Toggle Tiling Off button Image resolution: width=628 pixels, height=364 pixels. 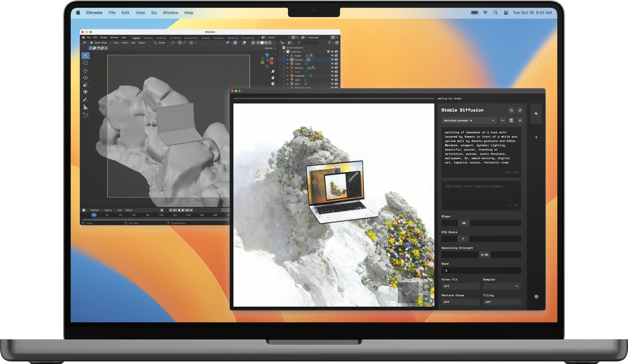[502, 302]
